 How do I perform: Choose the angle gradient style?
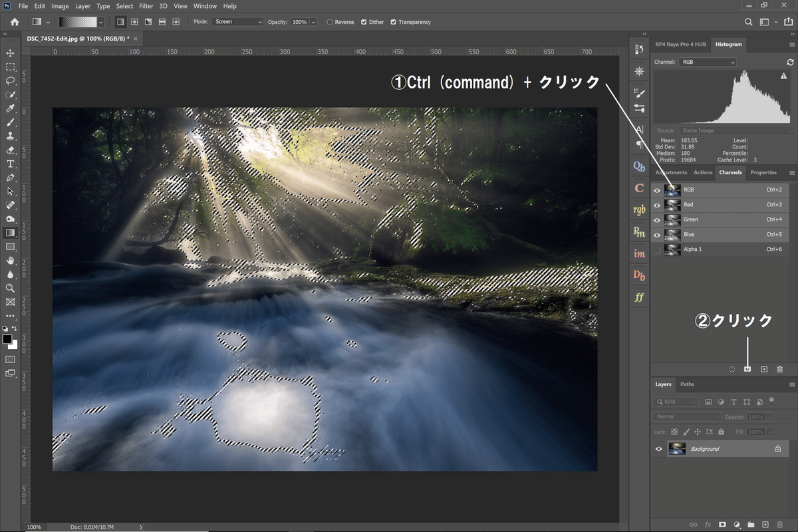(x=148, y=22)
